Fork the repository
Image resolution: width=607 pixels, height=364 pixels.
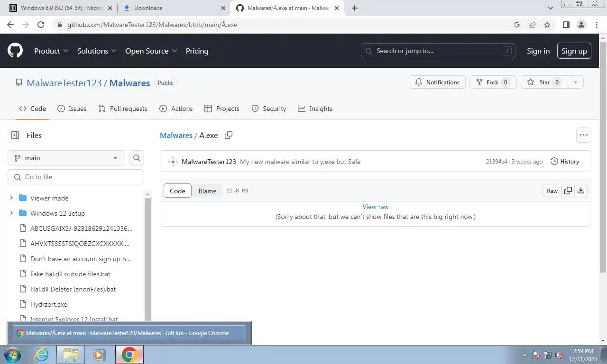[493, 82]
